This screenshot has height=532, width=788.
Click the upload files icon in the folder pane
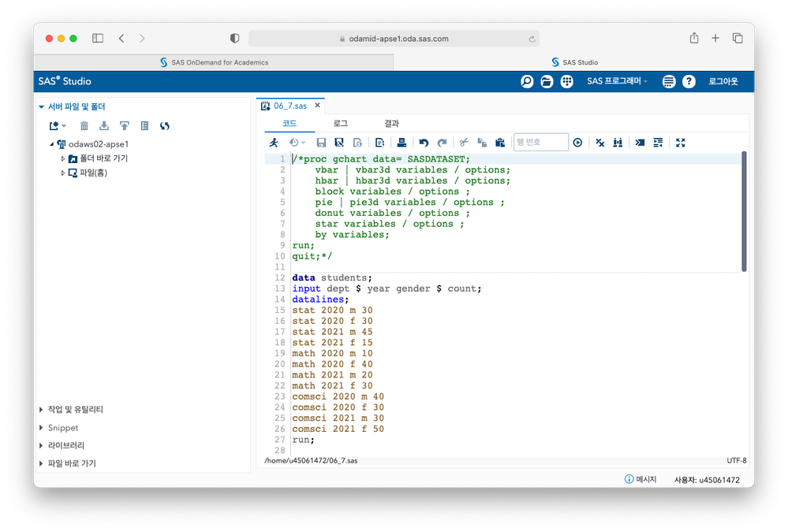[x=125, y=125]
